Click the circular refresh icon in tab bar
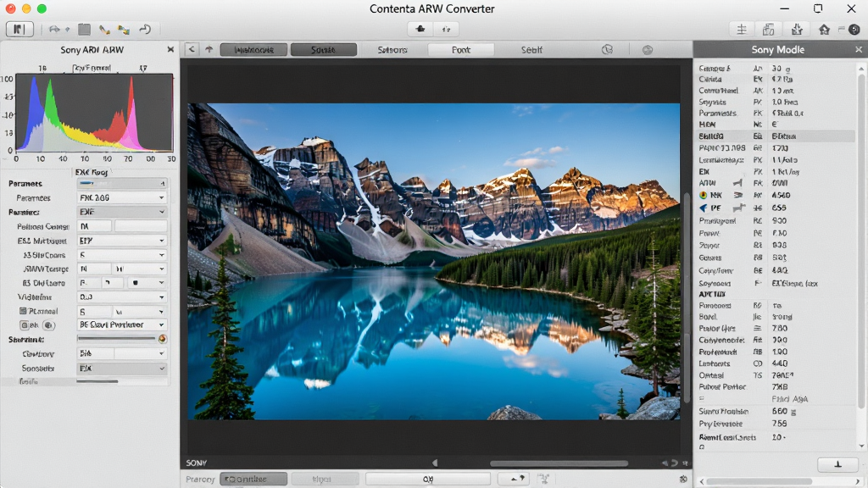This screenshot has width=868, height=488. (607, 49)
